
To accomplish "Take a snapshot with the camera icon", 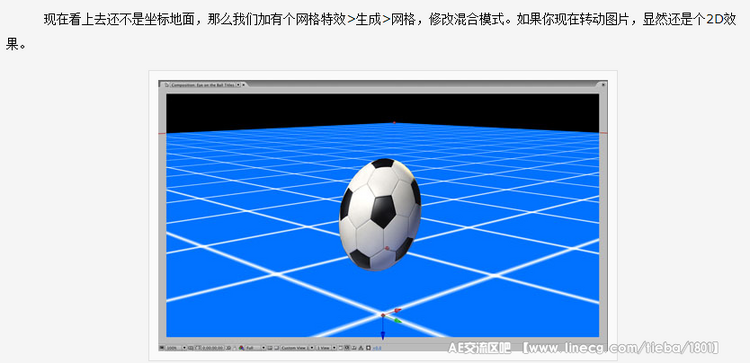I will 229,348.
